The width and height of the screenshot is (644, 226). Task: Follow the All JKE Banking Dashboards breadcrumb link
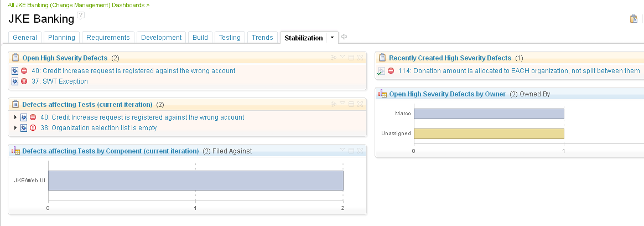point(79,6)
